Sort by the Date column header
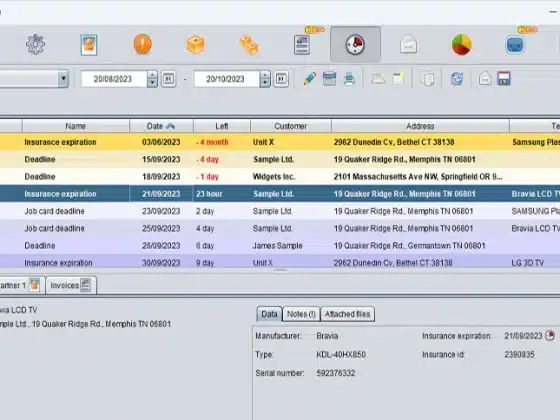This screenshot has width=560, height=420. [x=161, y=126]
